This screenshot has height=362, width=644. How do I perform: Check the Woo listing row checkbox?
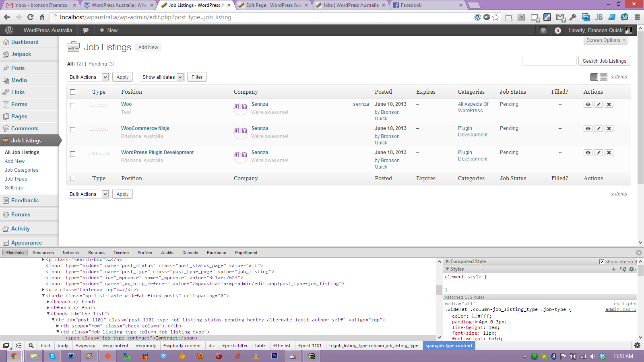click(73, 106)
